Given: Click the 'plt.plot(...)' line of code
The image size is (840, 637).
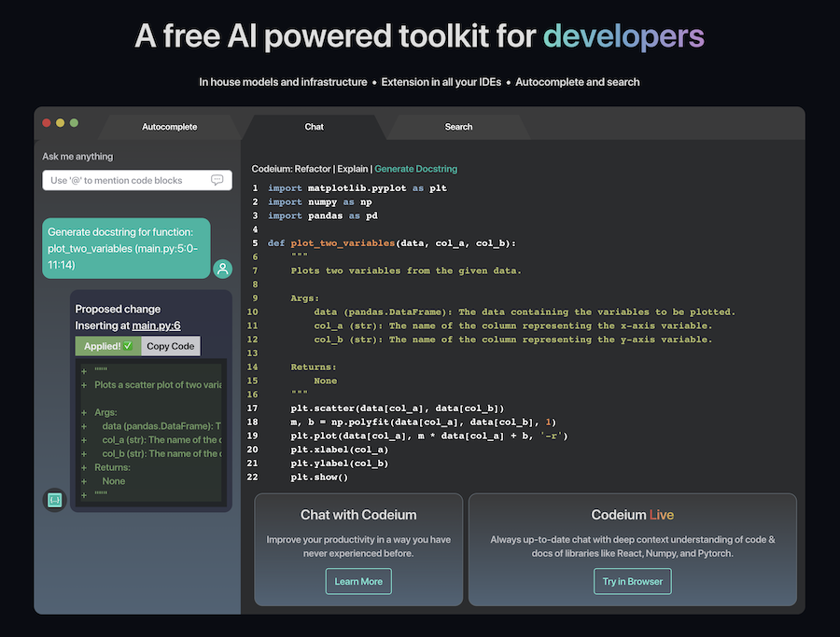Looking at the screenshot, I should pyautogui.click(x=429, y=436).
